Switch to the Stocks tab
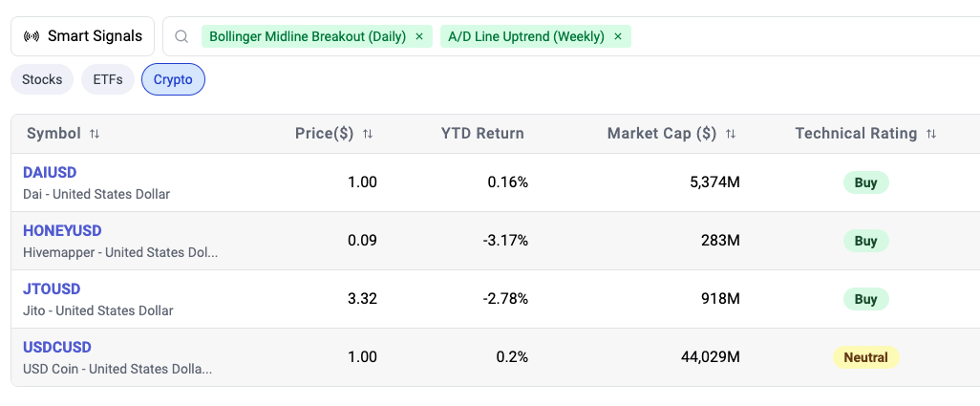The height and width of the screenshot is (406, 980). (42, 79)
